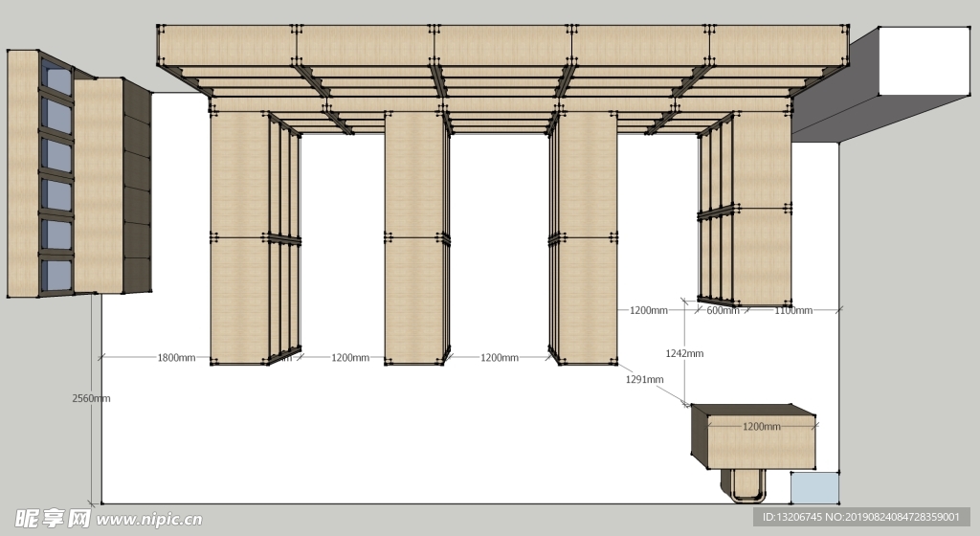Select the 1200mm label on the desk top

pyautogui.click(x=761, y=427)
